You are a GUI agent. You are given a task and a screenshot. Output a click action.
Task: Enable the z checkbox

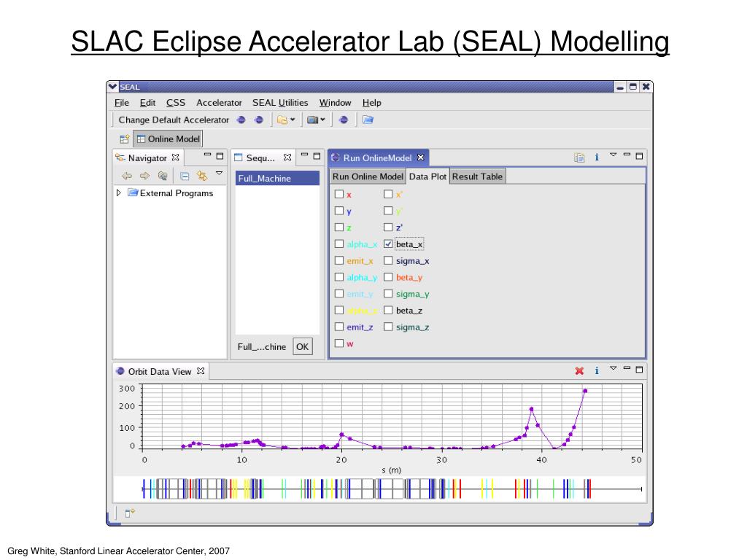(x=339, y=227)
